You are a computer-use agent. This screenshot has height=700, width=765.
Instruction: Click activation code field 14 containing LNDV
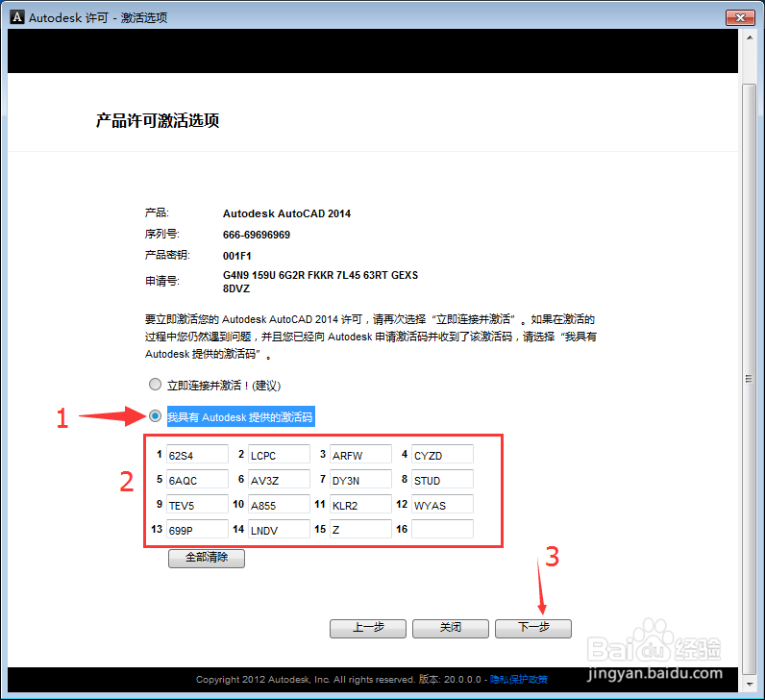279,529
